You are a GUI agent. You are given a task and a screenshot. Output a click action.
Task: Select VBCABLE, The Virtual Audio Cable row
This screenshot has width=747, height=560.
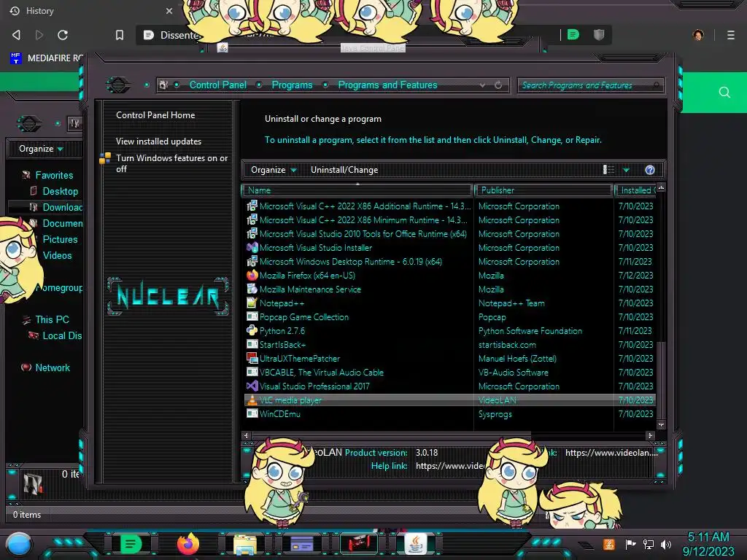coord(449,373)
